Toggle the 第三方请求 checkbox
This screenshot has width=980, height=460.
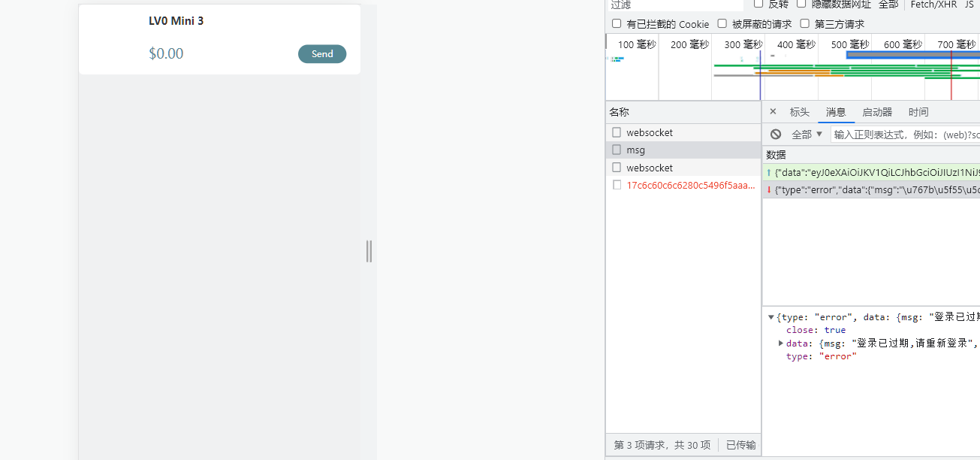pyautogui.click(x=805, y=24)
